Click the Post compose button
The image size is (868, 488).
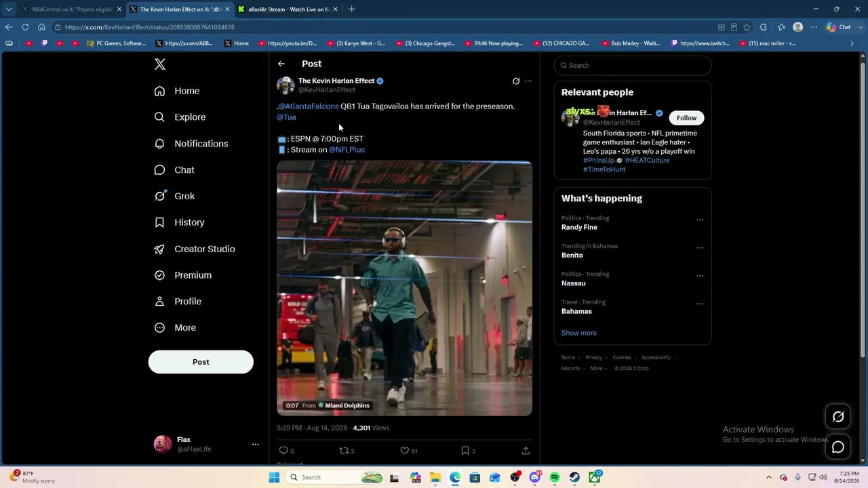(x=201, y=362)
